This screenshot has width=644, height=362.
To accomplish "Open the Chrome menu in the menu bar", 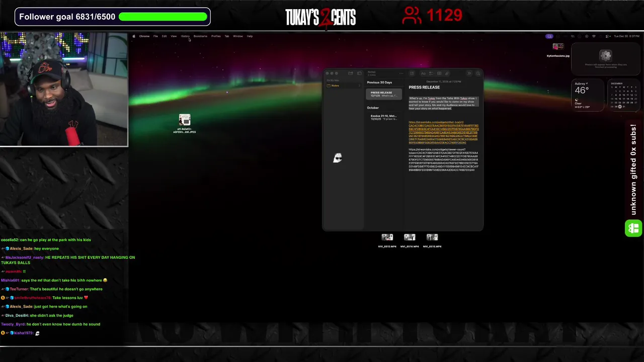I will coord(144,36).
